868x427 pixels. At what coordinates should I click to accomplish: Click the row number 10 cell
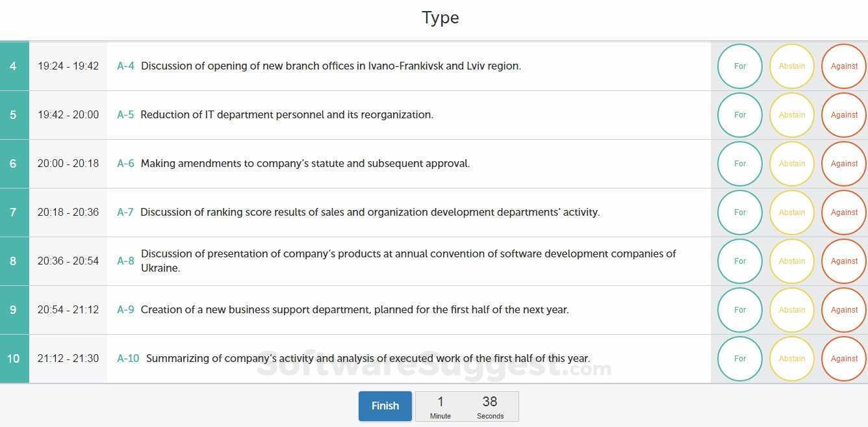point(14,359)
